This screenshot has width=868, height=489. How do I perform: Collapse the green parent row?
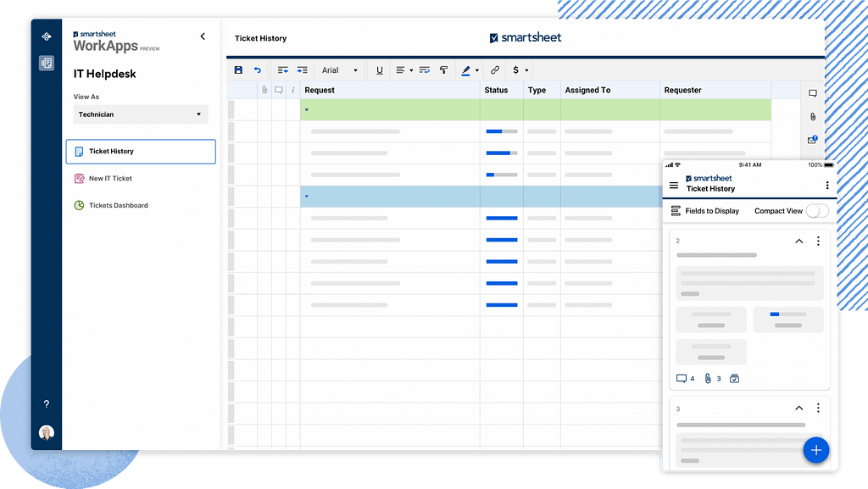pos(307,110)
